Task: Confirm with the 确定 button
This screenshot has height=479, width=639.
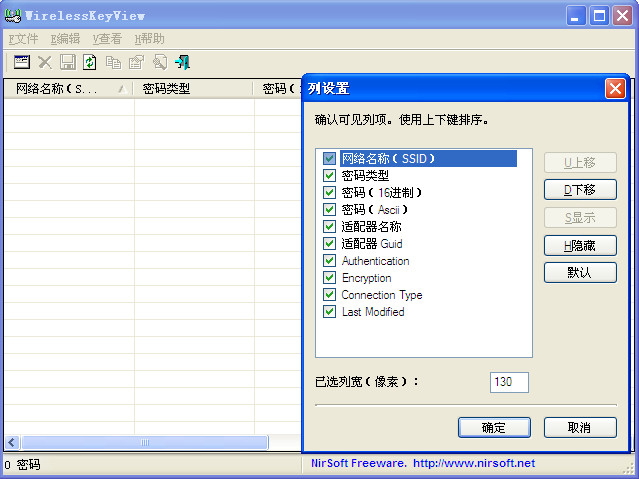Action: 494,427
